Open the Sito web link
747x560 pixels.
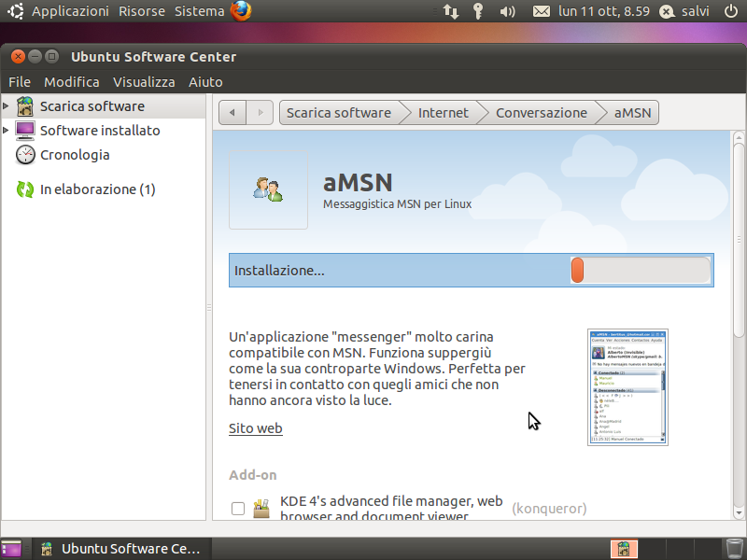[x=256, y=428]
